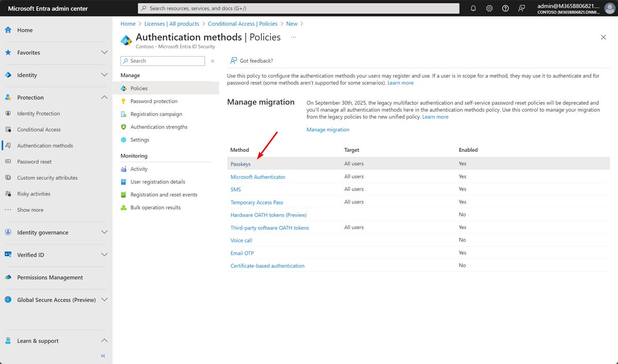Open the account avatar picture

pos(609,8)
